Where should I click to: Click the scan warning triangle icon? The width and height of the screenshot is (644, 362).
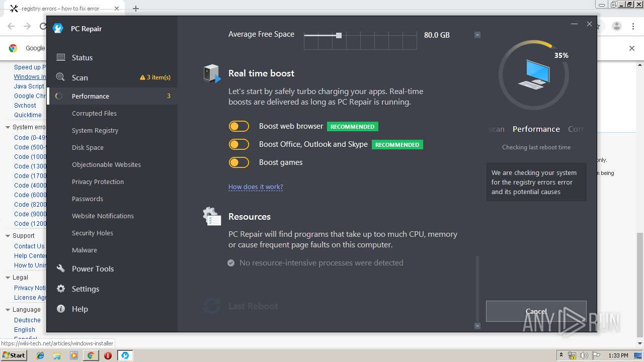[142, 77]
